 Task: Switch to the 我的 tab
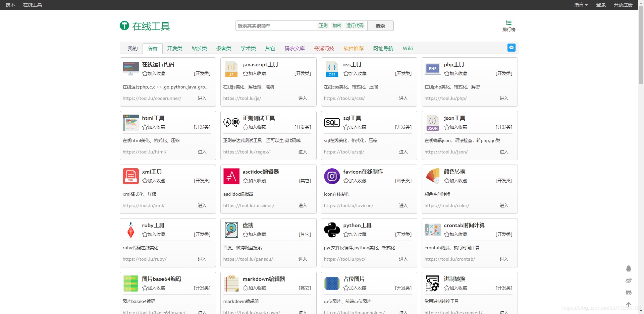point(132,49)
